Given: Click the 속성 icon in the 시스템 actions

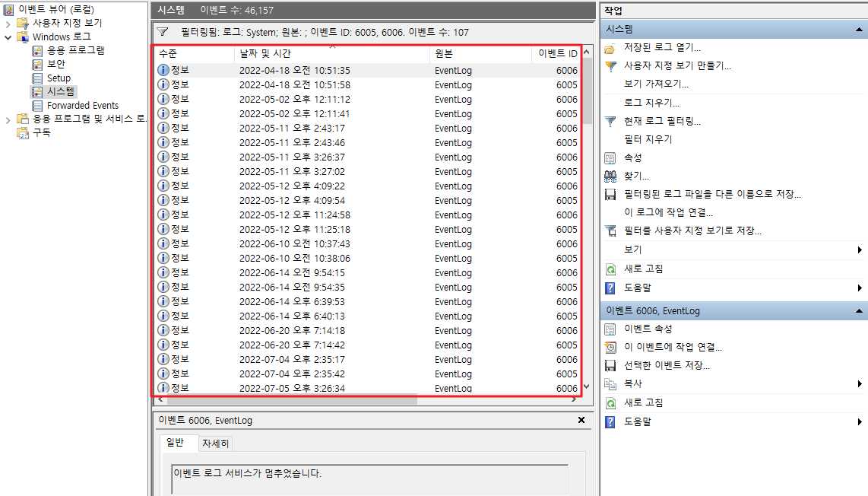Looking at the screenshot, I should pos(610,158).
